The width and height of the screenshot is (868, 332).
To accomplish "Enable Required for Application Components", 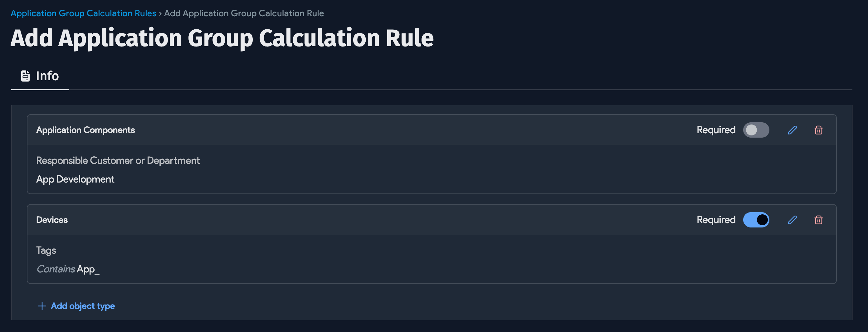I will point(756,130).
